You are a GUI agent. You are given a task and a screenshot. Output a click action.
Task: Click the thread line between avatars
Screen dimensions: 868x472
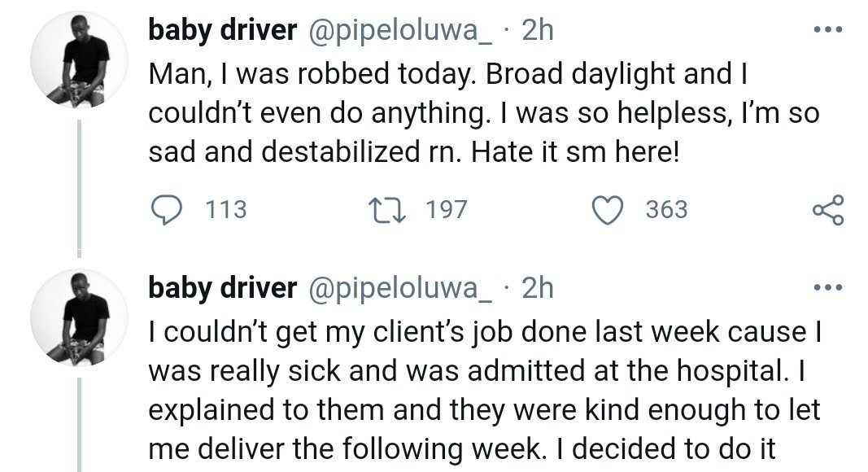tap(79, 187)
